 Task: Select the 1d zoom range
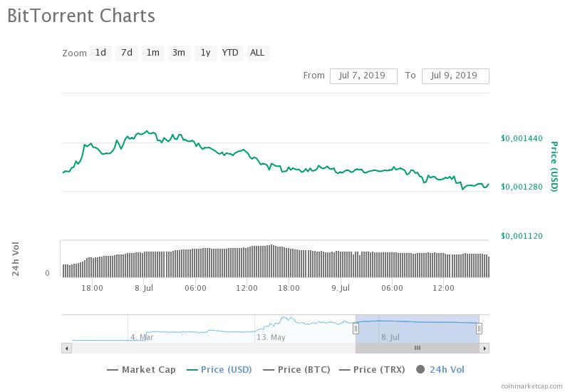101,53
